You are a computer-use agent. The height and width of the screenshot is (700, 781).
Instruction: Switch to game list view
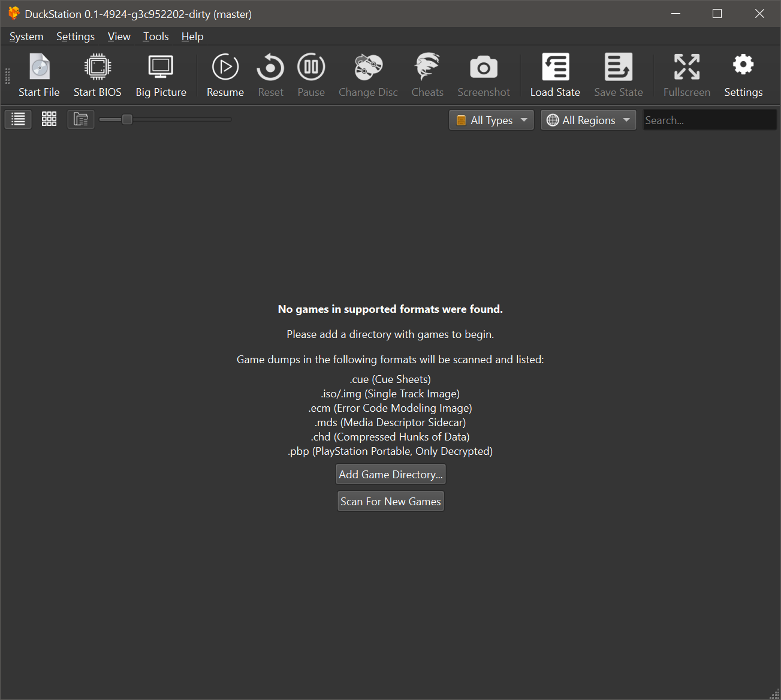19,119
